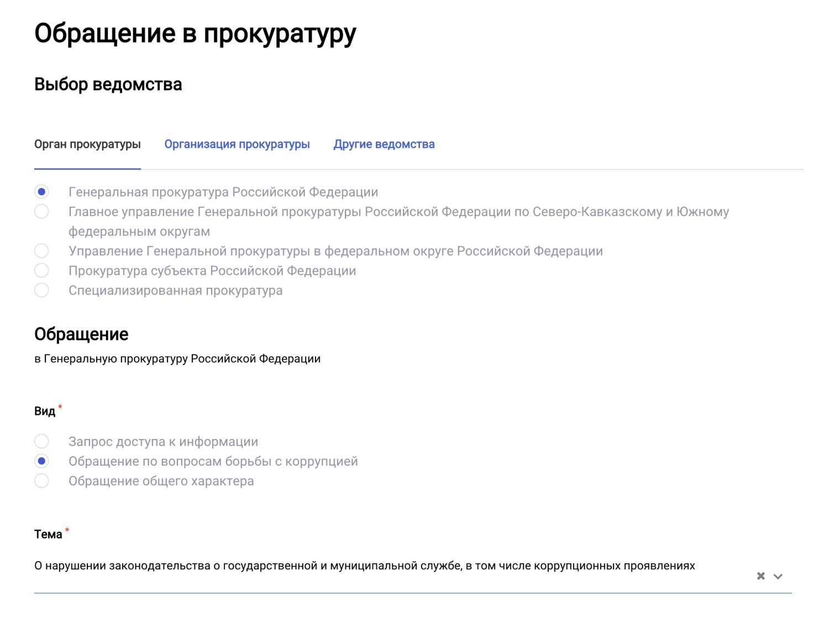
Task: Select Генеральная прокуратура Российской Федерации radio button
Action: [x=41, y=192]
